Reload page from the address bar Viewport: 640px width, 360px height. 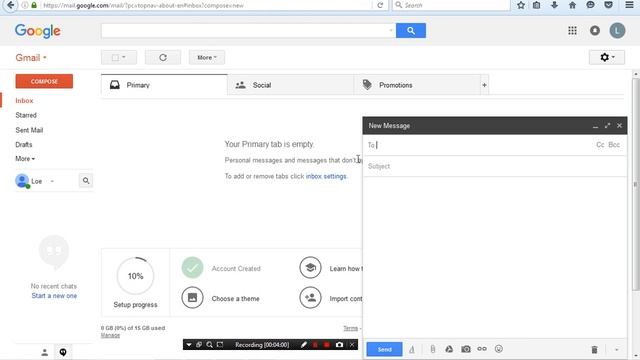tap(380, 5)
